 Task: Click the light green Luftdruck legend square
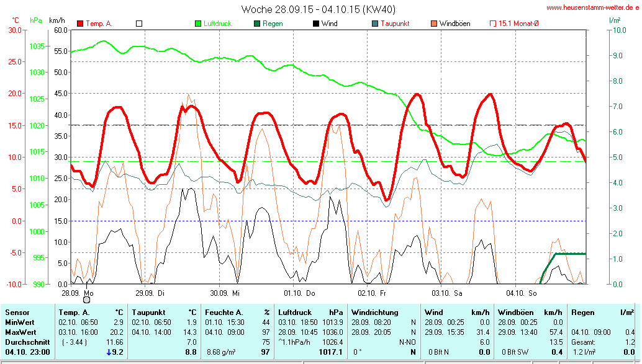click(x=198, y=24)
